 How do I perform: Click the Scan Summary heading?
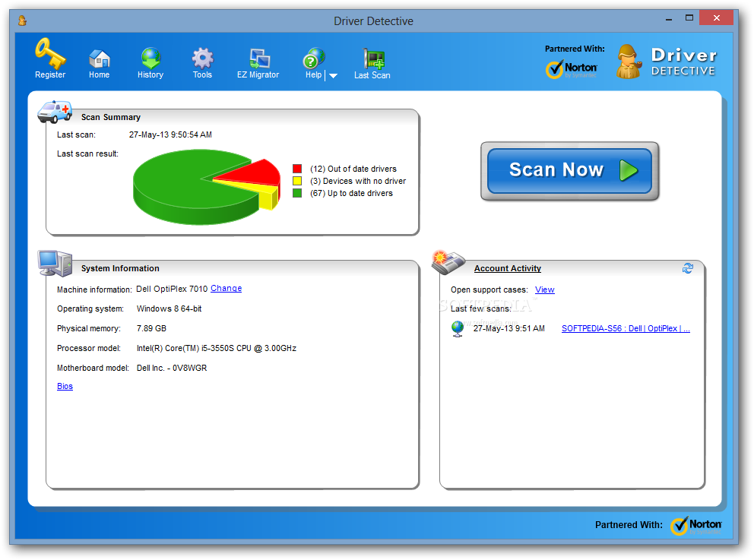(x=111, y=117)
